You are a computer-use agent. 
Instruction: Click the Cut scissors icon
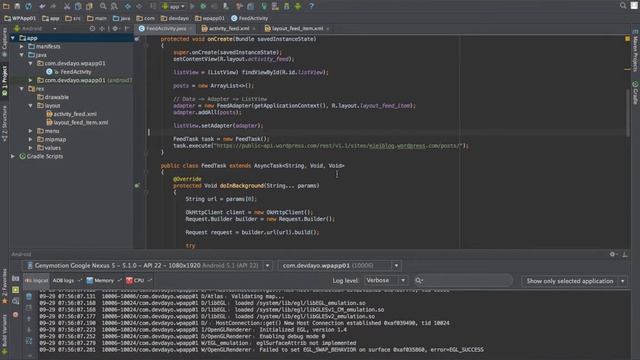(67, 6)
